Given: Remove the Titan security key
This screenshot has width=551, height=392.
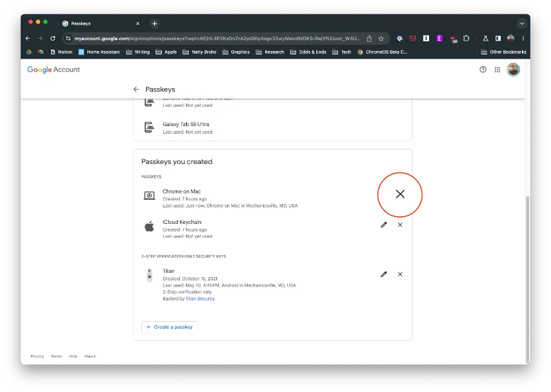Looking at the screenshot, I should coord(400,274).
